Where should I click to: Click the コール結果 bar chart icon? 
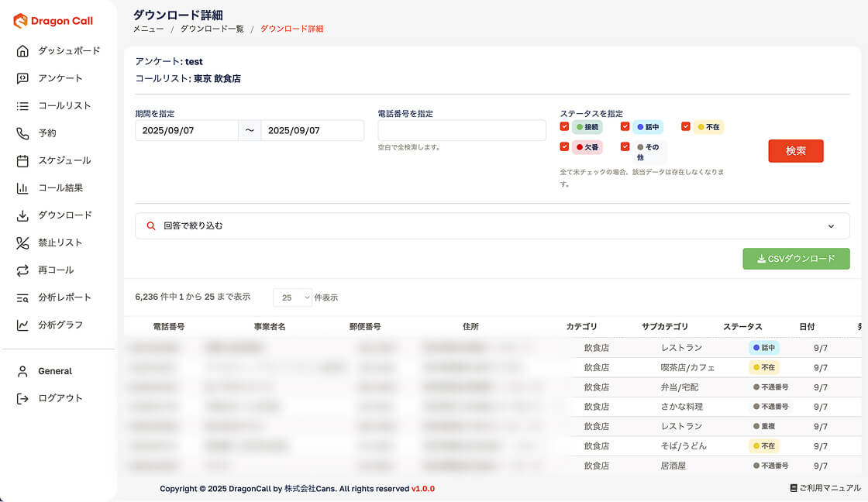point(22,188)
